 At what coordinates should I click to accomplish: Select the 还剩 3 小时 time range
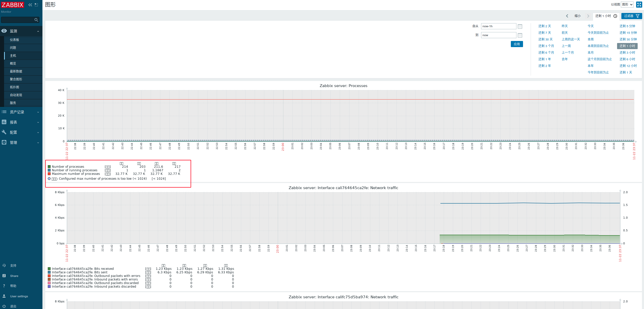pyautogui.click(x=627, y=53)
